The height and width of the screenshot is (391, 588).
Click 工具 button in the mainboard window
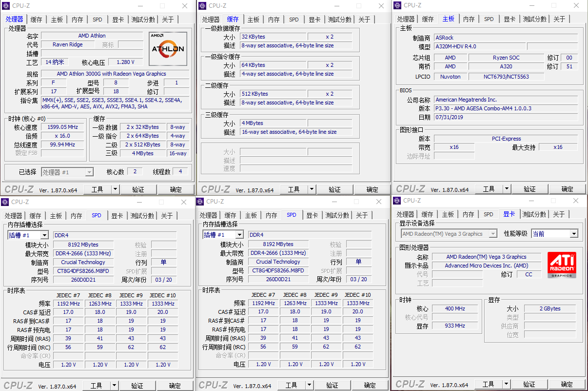click(489, 189)
